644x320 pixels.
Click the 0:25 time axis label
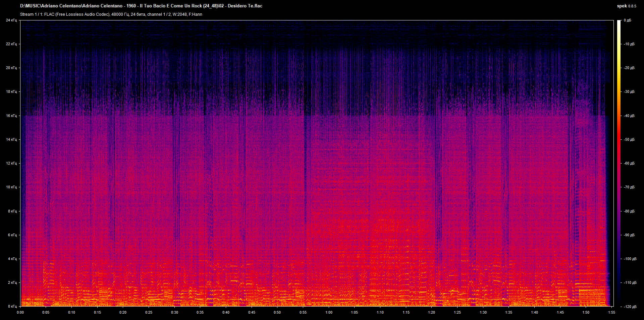(x=149, y=312)
